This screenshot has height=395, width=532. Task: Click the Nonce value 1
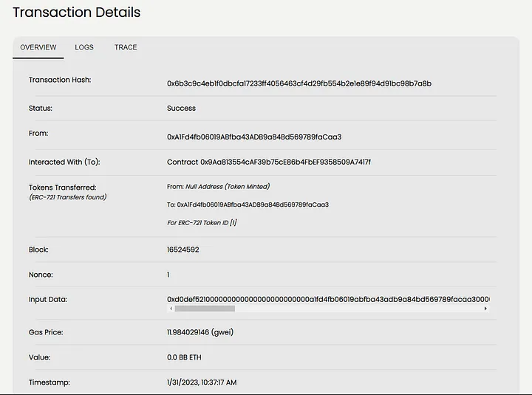click(168, 275)
